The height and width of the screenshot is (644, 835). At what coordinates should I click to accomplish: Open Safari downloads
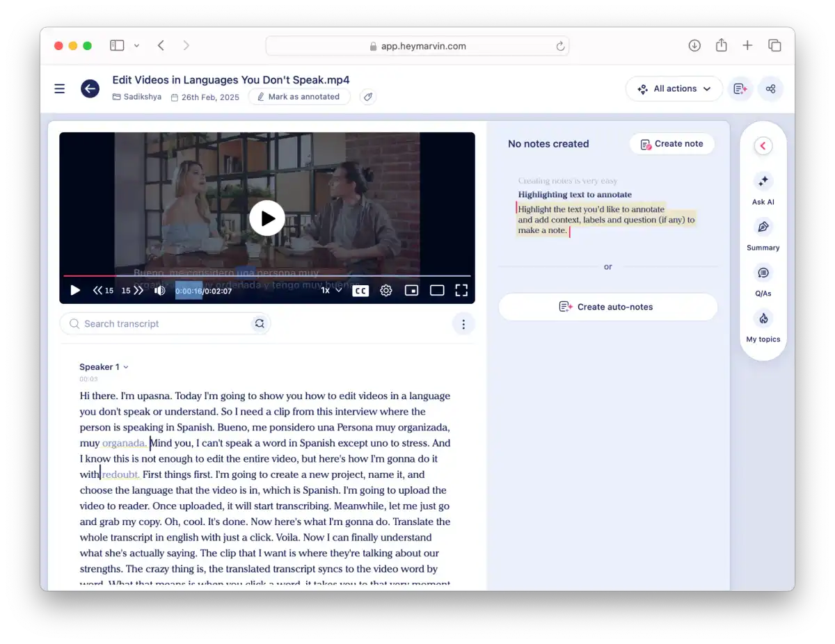click(x=694, y=46)
